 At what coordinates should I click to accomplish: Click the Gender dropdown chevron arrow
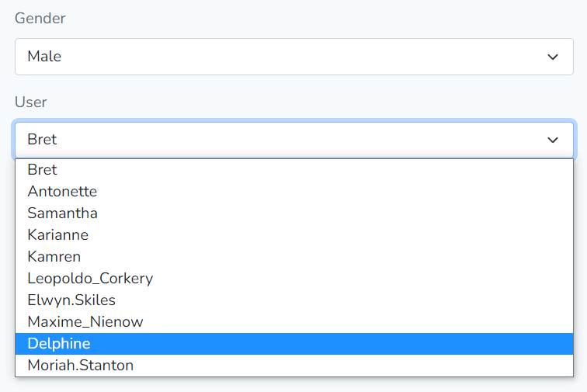click(553, 57)
